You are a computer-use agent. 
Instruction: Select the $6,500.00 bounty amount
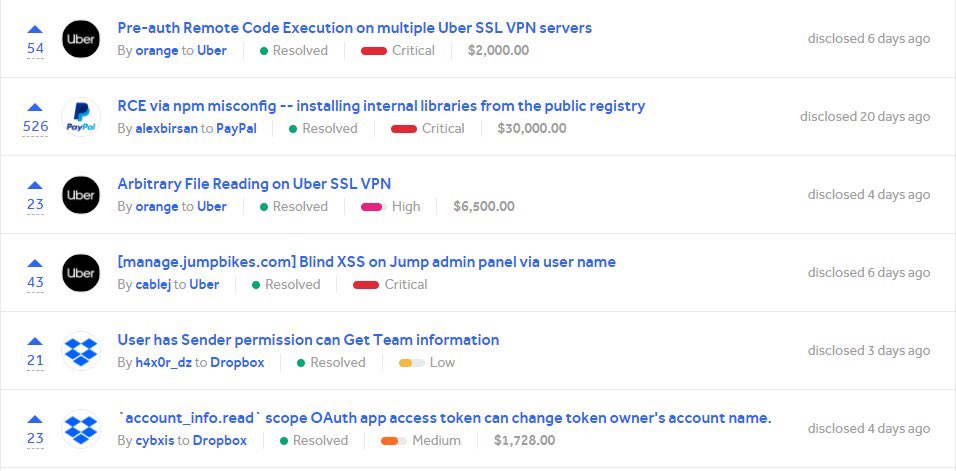coord(484,207)
